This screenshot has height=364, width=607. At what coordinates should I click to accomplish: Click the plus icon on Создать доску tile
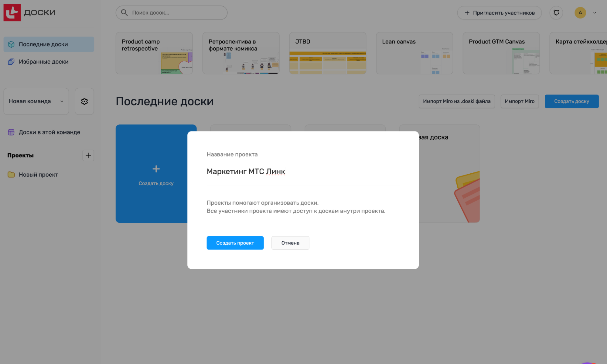click(x=156, y=169)
